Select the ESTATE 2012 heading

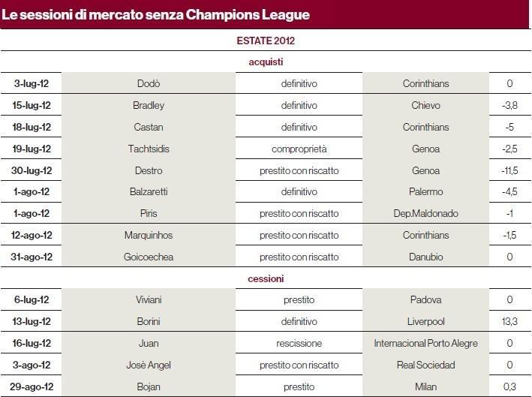pos(266,41)
